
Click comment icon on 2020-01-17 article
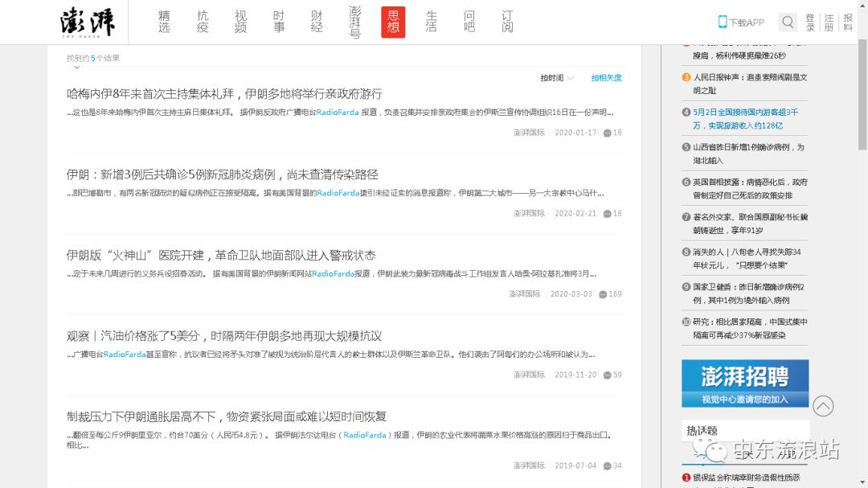pos(608,133)
